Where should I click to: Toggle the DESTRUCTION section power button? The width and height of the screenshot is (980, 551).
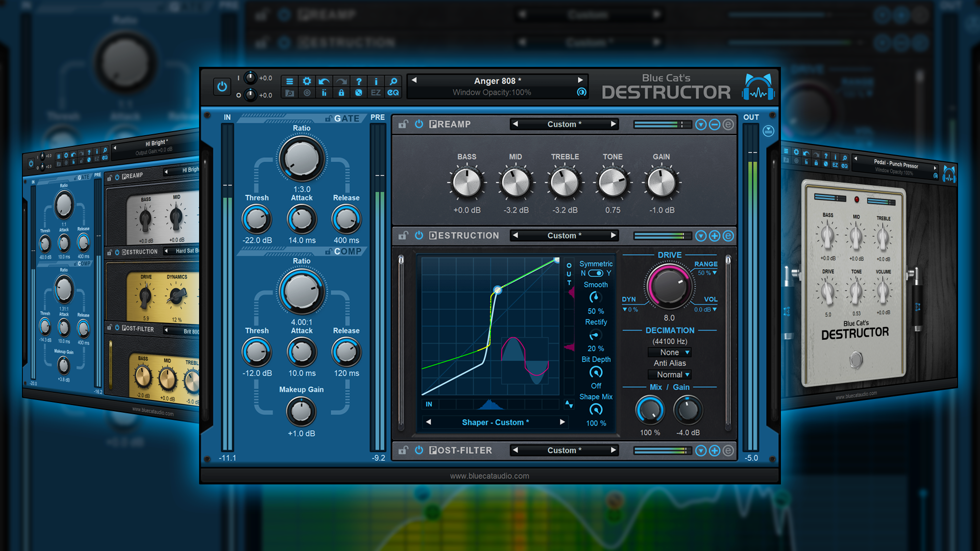tap(419, 235)
